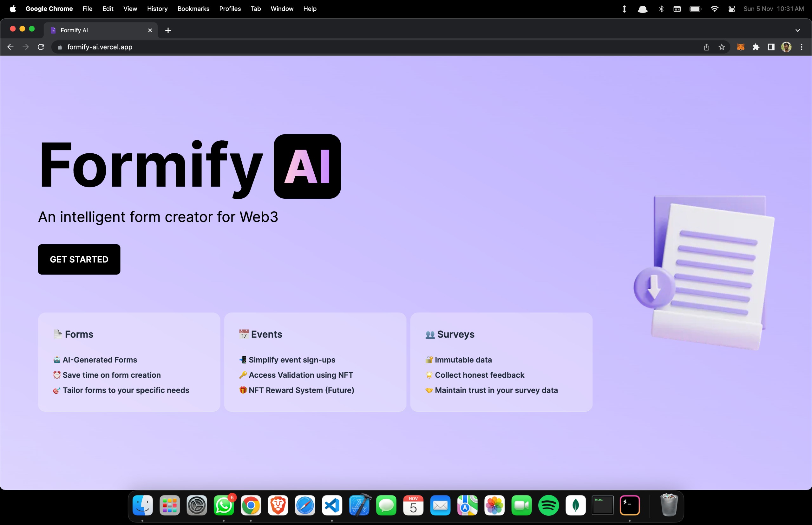This screenshot has width=812, height=525.
Task: Click the GET STARTED button
Action: pyautogui.click(x=79, y=259)
